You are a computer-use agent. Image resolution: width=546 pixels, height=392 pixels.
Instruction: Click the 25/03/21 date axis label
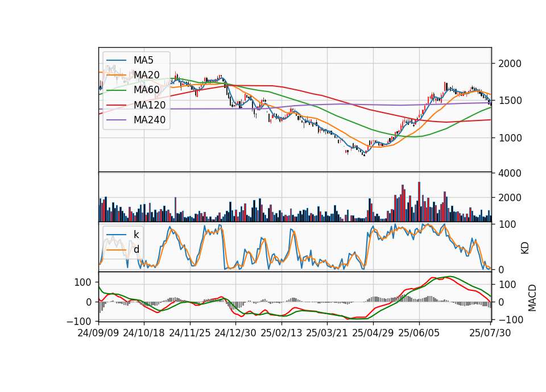point(327,333)
